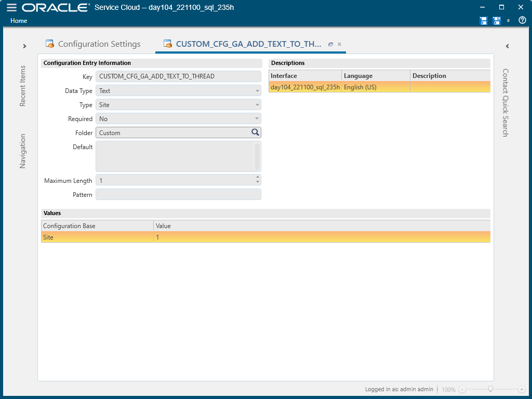Open the Navigation side panel

[22, 151]
